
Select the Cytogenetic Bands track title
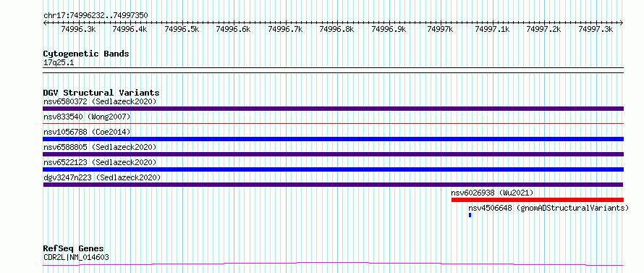pyautogui.click(x=86, y=54)
